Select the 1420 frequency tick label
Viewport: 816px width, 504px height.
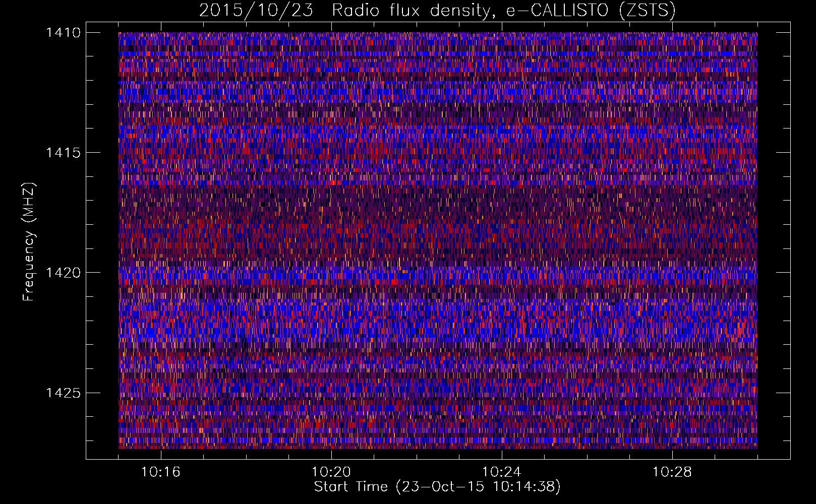pyautogui.click(x=63, y=273)
